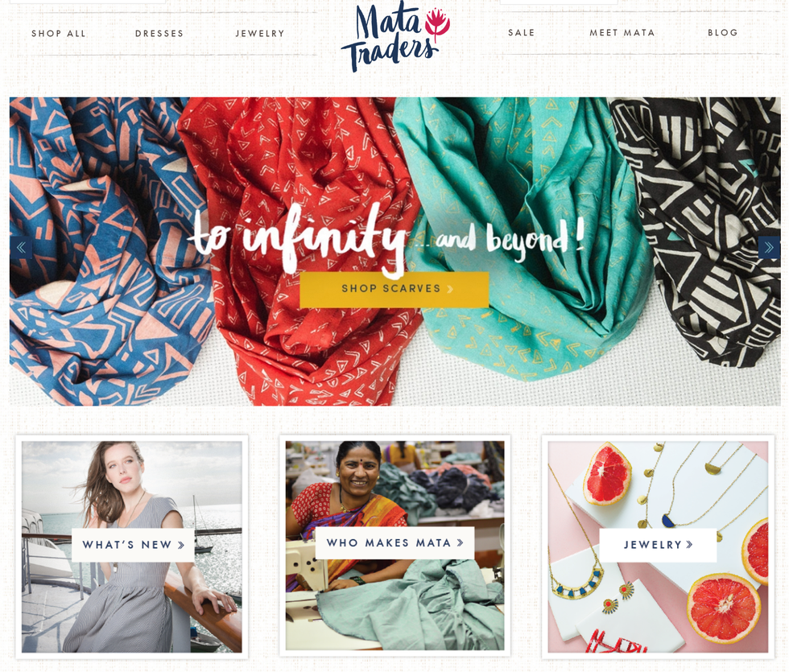Click the Shop Scarves button

click(394, 289)
